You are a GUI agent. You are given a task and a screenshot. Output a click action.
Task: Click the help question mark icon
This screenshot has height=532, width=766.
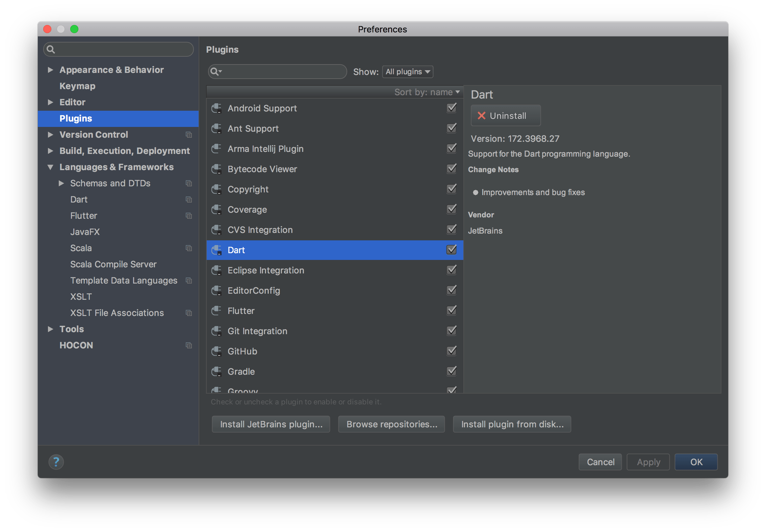click(56, 462)
